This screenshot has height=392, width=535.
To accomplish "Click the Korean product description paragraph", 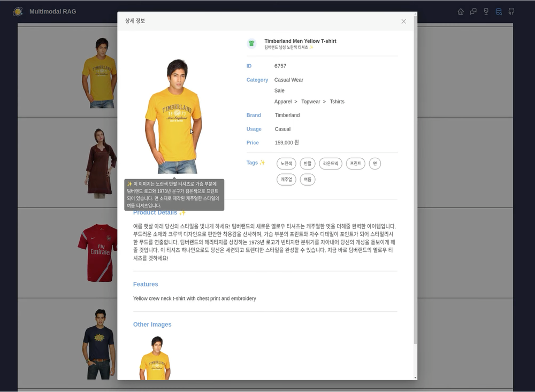I will click(265, 242).
